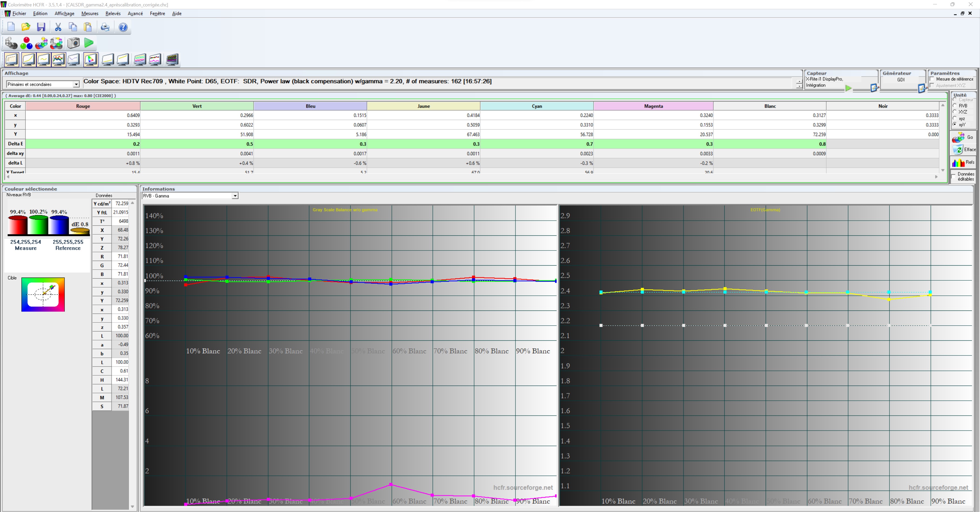This screenshot has width=980, height=512.
Task: Click the blue RVB level cylinder
Action: coord(59,225)
